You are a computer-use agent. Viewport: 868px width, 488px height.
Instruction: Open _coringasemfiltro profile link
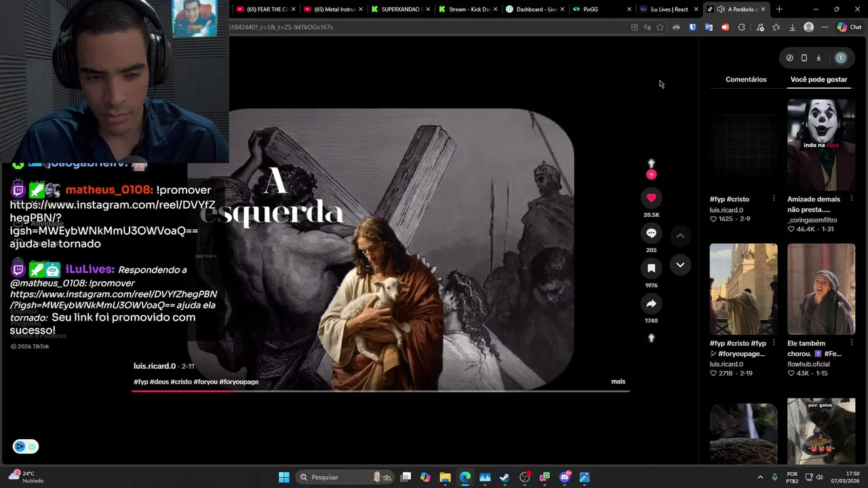click(812, 220)
